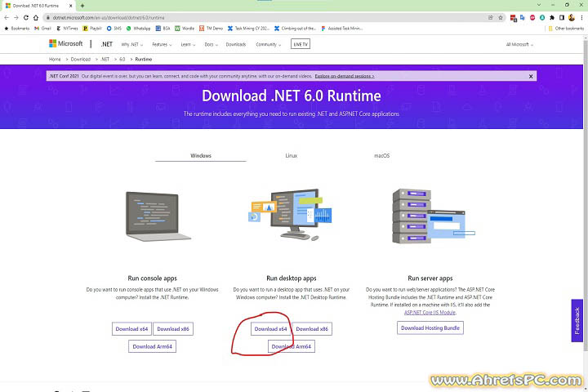Reload the page with the refresh icon
Image resolution: width=588 pixels, height=392 pixels.
click(x=26, y=18)
